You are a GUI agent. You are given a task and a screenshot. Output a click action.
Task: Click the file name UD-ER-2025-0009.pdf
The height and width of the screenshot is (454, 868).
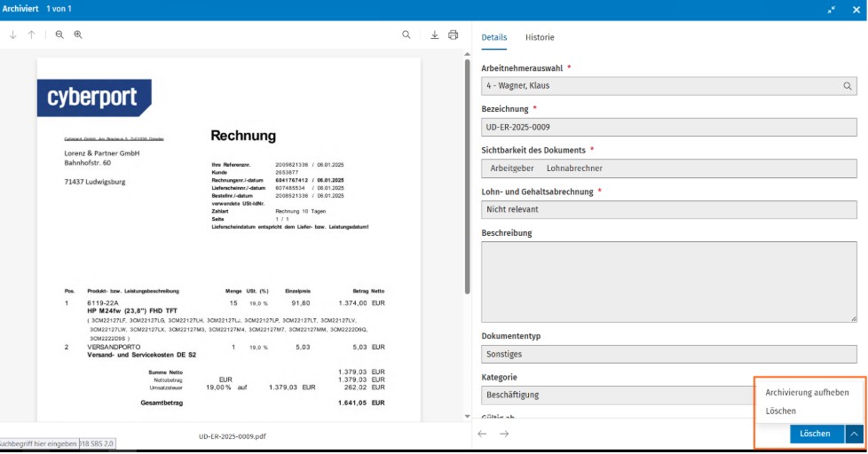pyautogui.click(x=233, y=436)
